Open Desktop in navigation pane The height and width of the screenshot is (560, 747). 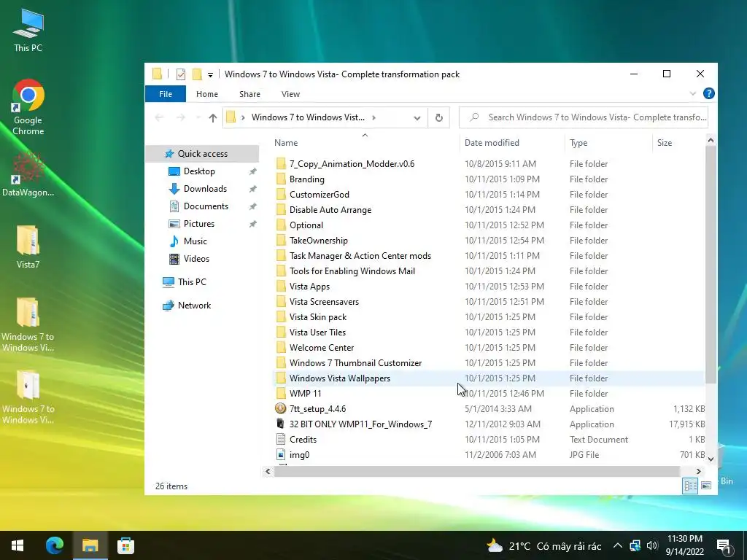(199, 171)
